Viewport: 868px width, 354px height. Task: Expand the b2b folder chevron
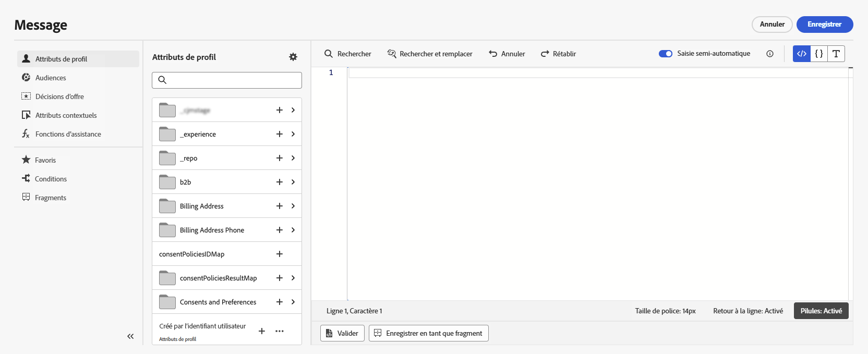293,182
